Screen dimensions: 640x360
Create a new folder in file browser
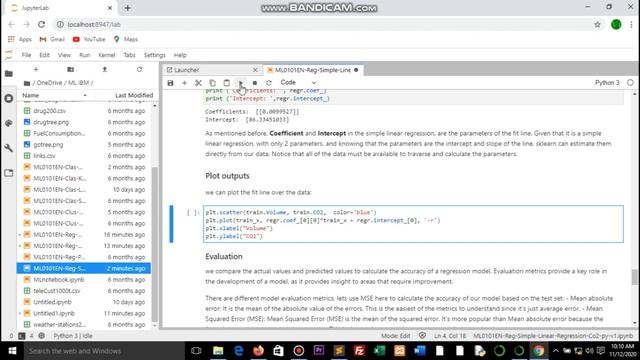[x=70, y=69]
